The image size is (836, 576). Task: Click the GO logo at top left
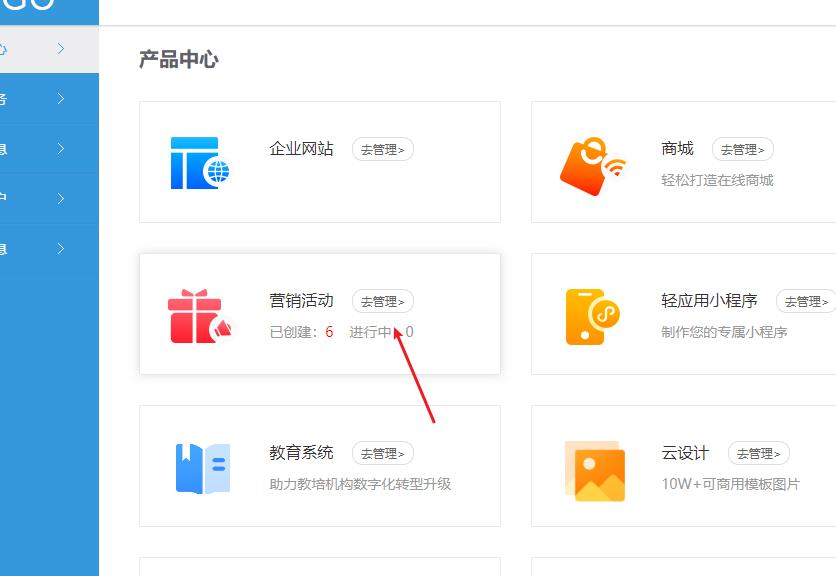click(x=27, y=6)
